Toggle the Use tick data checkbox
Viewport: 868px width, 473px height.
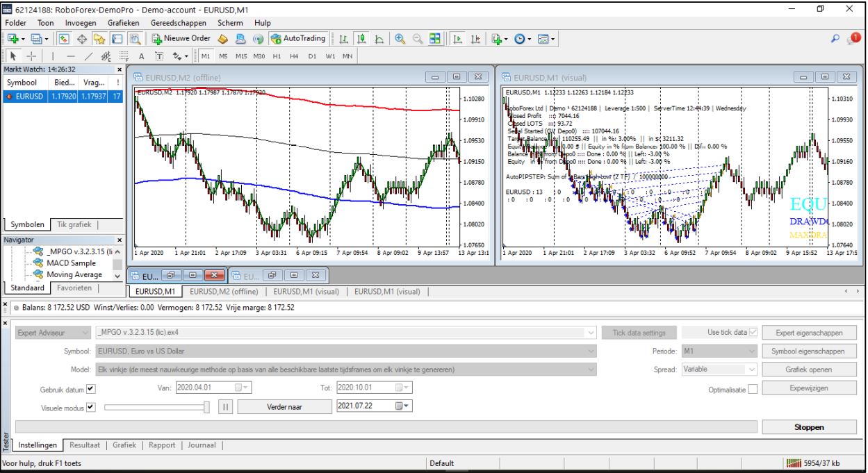click(753, 333)
